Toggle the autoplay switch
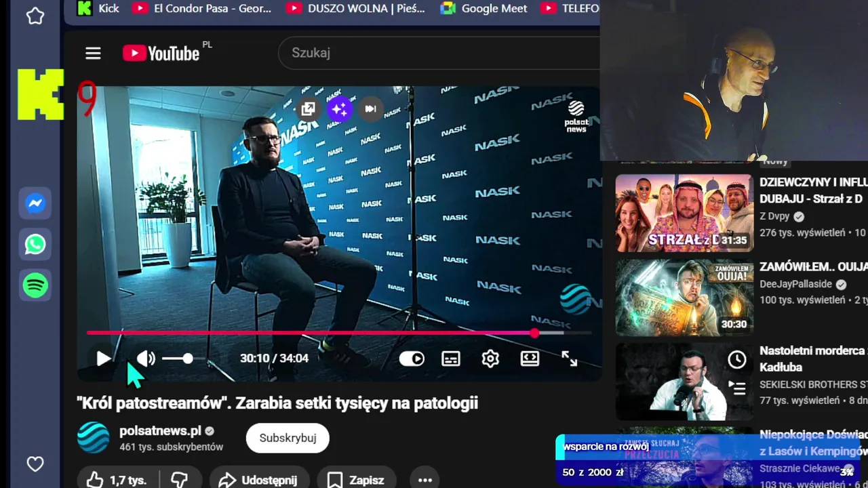Screen dimensions: 868x488 pyautogui.click(x=411, y=359)
